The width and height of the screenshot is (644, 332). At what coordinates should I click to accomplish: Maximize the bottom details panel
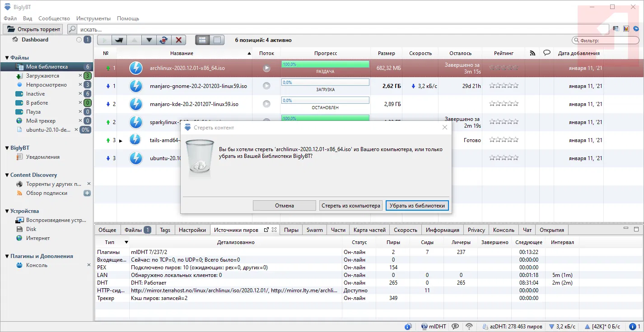637,229
